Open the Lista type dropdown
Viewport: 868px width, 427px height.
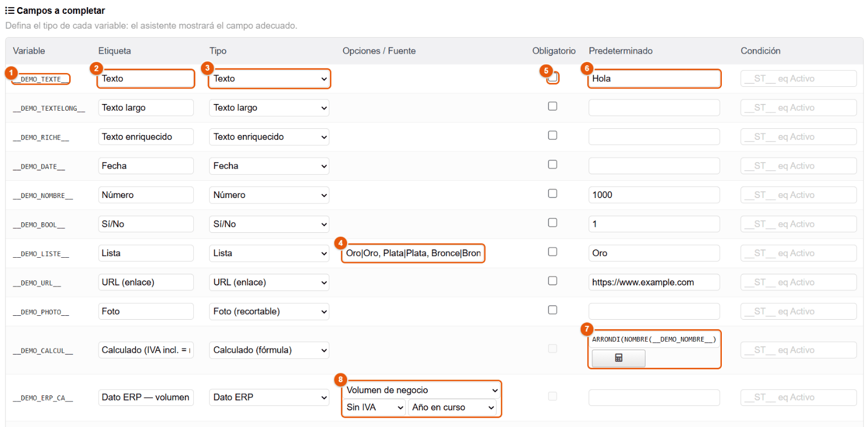tap(269, 253)
